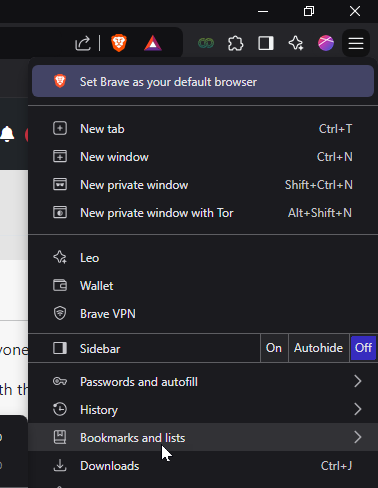378x488 pixels.
Task: Click the Brave Shields lion icon
Action: [x=119, y=43]
